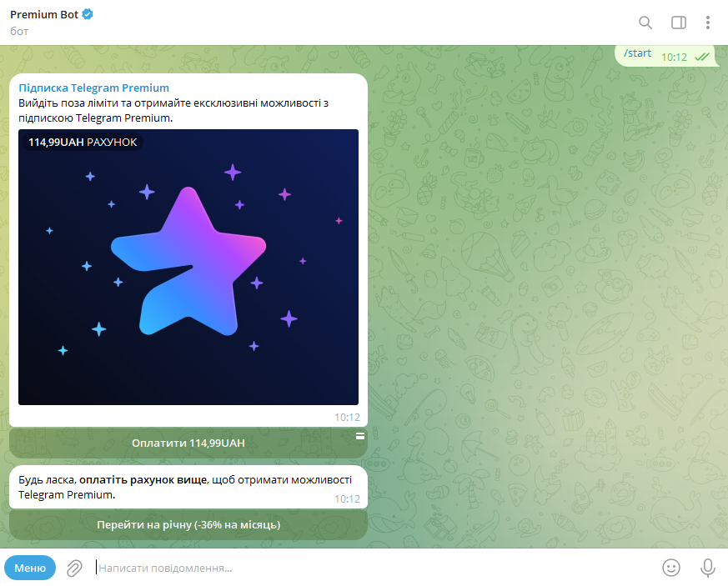This screenshot has width=728, height=586.
Task: Click the 114,99UAH РАХУНОК invoice label
Action: point(83,142)
